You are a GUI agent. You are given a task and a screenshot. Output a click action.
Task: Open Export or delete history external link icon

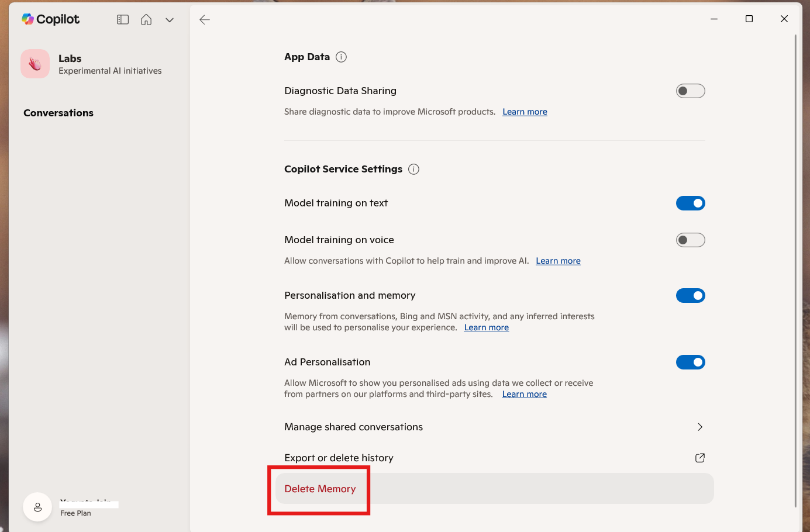pyautogui.click(x=699, y=458)
